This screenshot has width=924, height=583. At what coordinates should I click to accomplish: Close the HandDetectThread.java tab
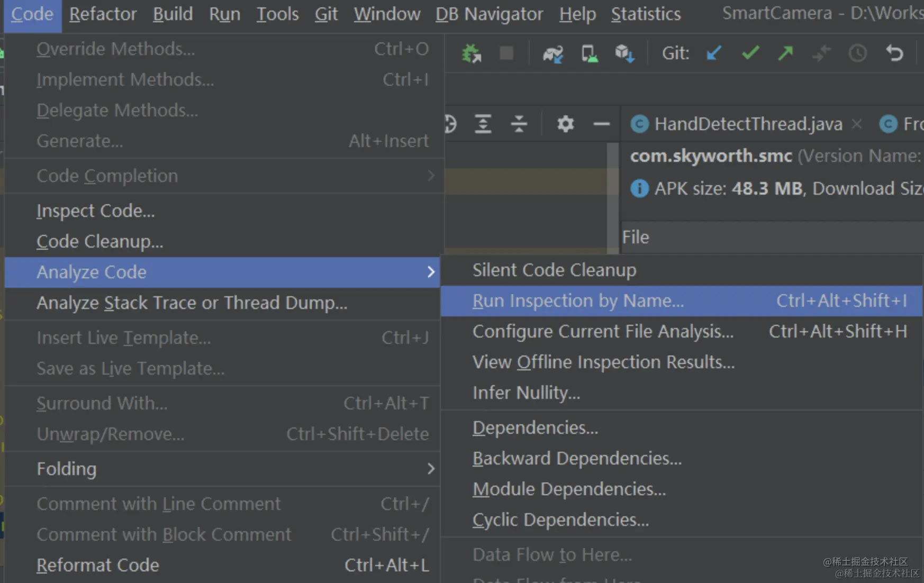coord(857,124)
